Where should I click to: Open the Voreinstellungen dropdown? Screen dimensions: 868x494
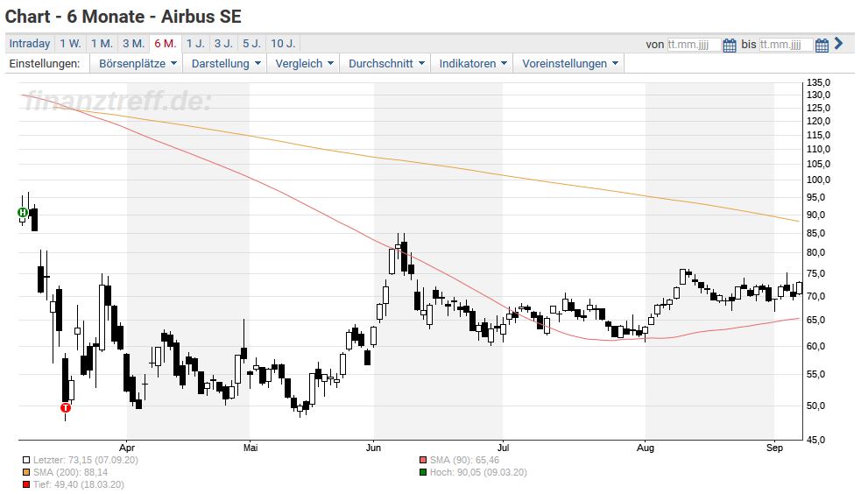(x=569, y=64)
